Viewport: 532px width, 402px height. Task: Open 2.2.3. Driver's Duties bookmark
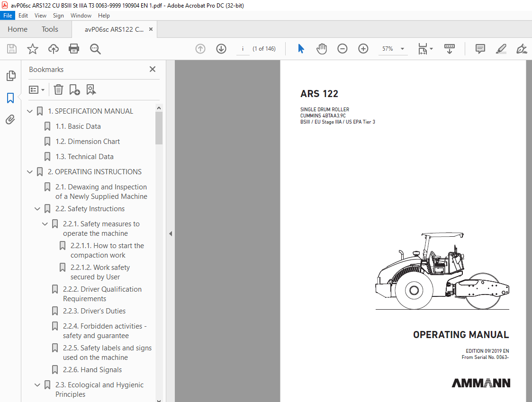pos(94,311)
